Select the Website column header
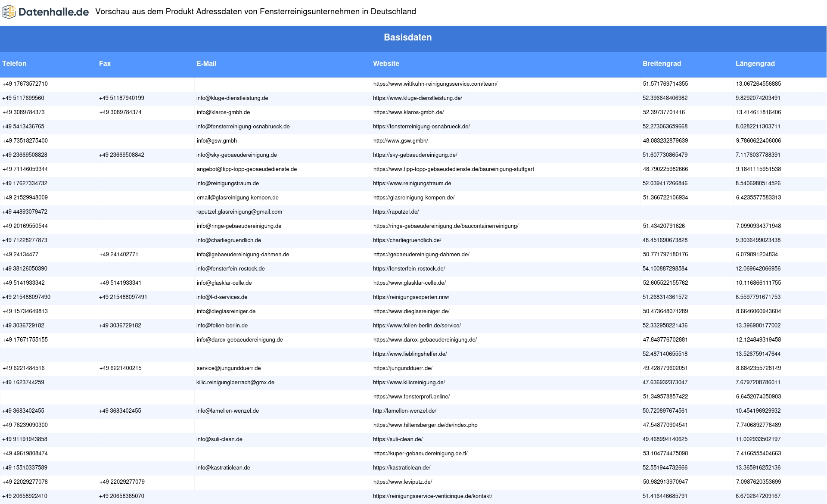 386,63
